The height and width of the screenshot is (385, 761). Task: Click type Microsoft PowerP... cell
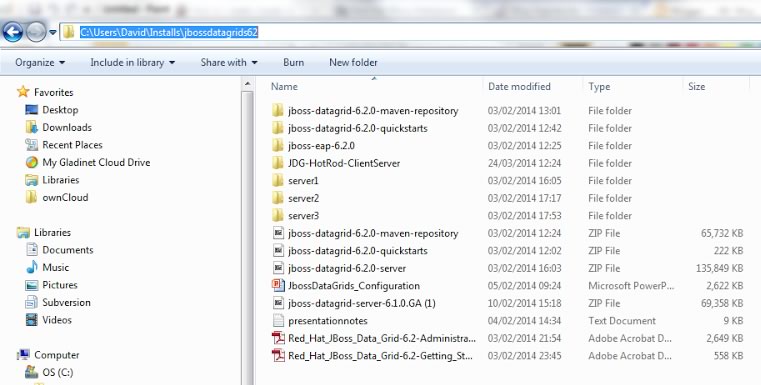[x=631, y=285]
